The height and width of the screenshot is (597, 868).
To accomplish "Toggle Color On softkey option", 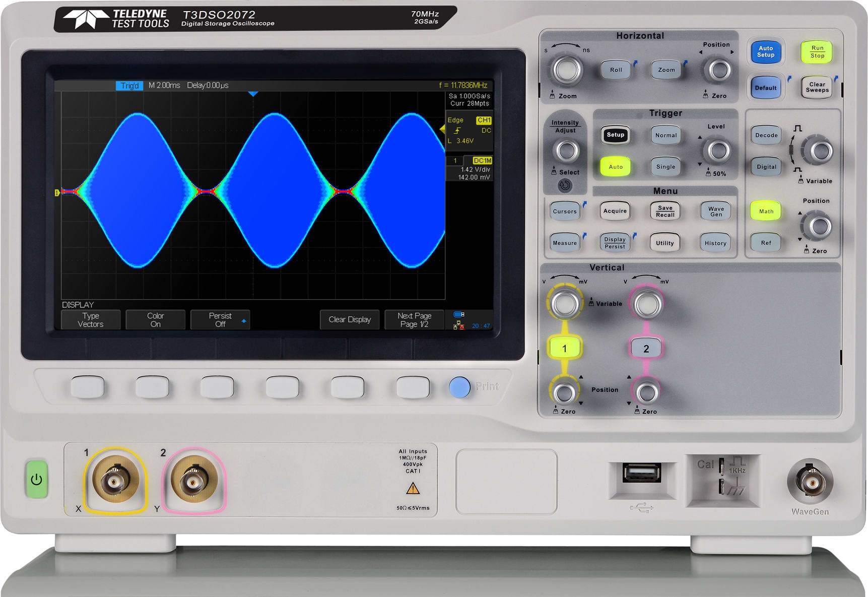I will (155, 320).
